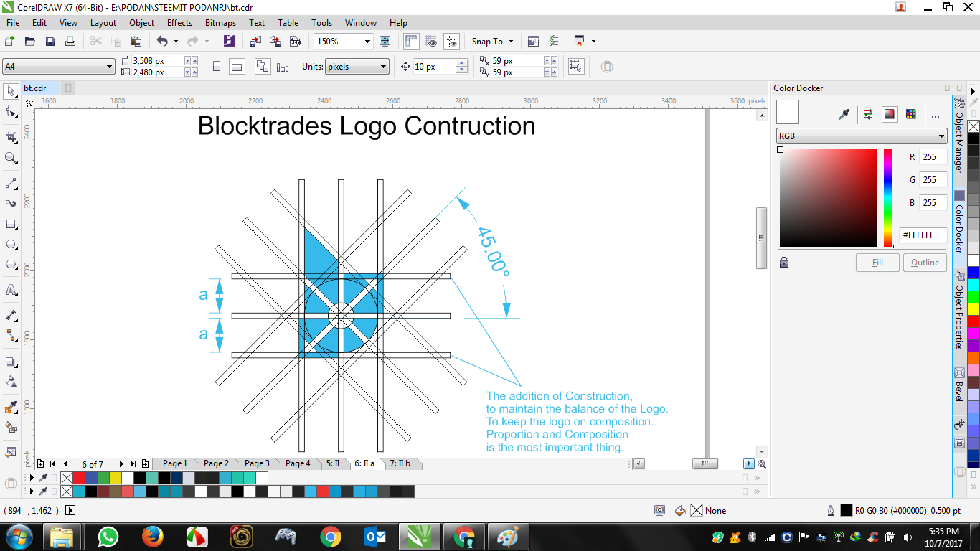Viewport: 980px width, 551px height.
Task: Select the Ellipse tool
Action: point(11,245)
